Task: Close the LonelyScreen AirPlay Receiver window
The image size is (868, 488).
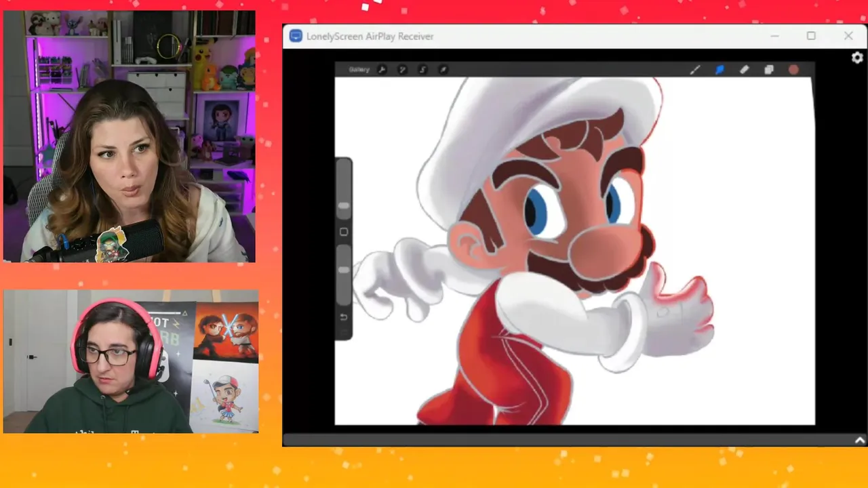Action: coord(848,36)
